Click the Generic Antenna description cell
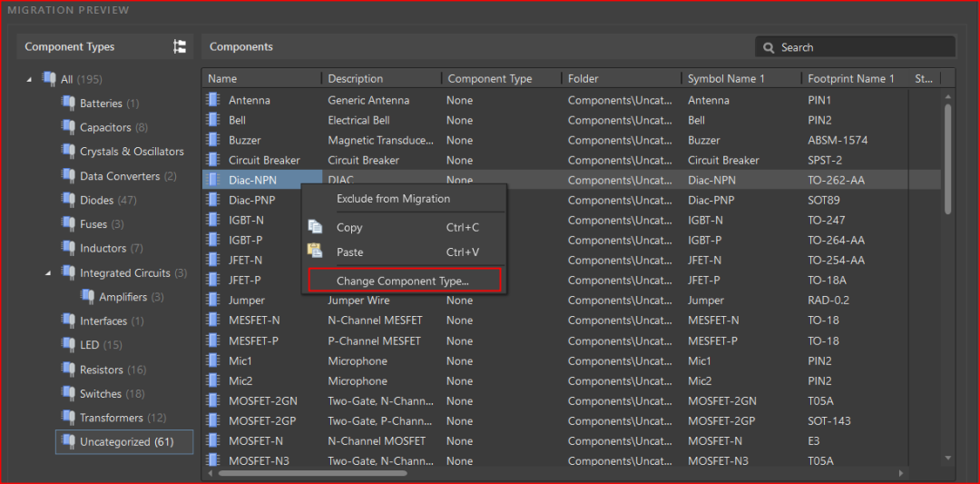 tap(368, 100)
